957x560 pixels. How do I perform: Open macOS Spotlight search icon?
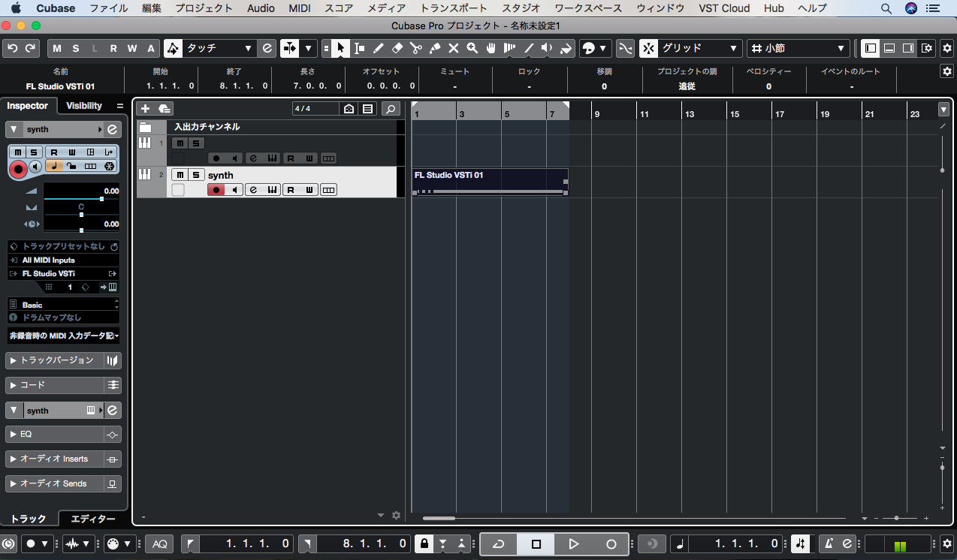[886, 8]
